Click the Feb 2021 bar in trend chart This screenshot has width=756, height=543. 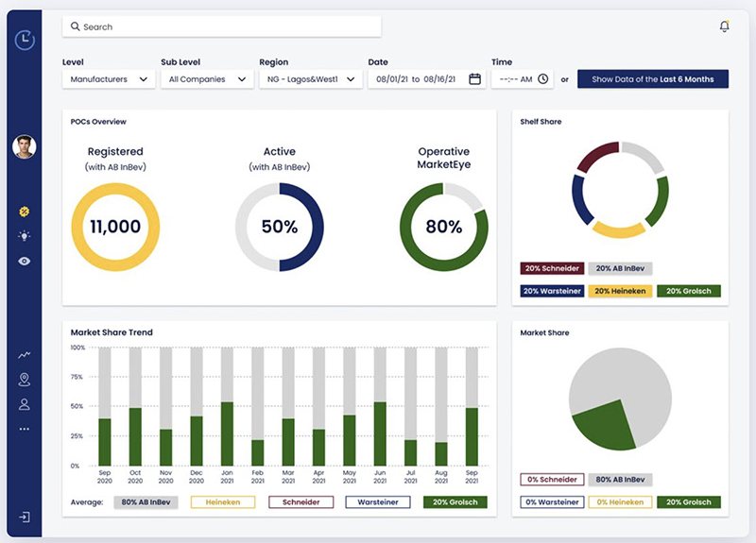click(257, 406)
